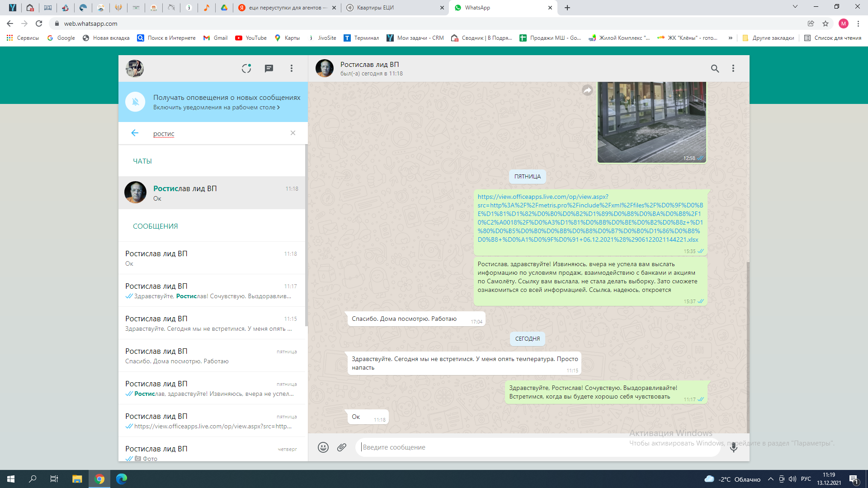Open the WhatsApp Status icon
The width and height of the screenshot is (868, 488).
click(x=246, y=68)
